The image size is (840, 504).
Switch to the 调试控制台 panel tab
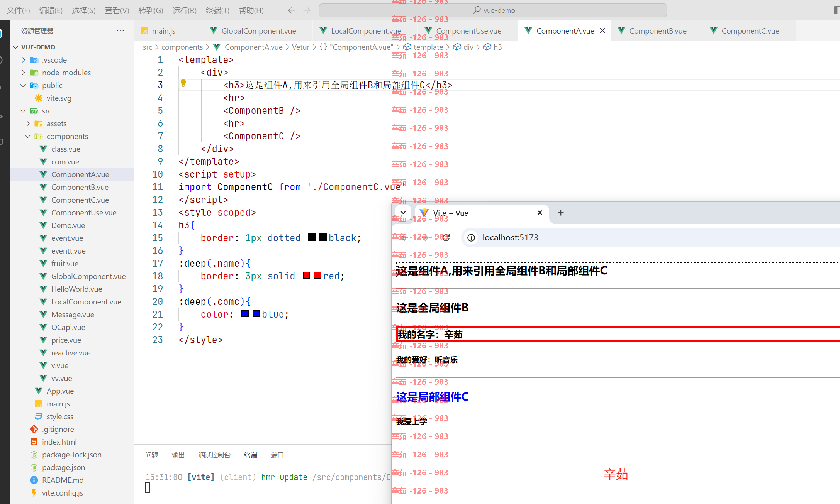click(x=214, y=455)
